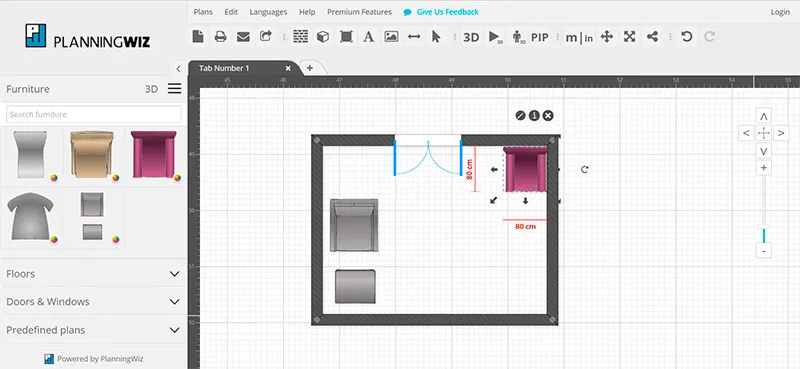This screenshot has height=369, width=800.
Task: Click the export arrow icon
Action: 266,36
